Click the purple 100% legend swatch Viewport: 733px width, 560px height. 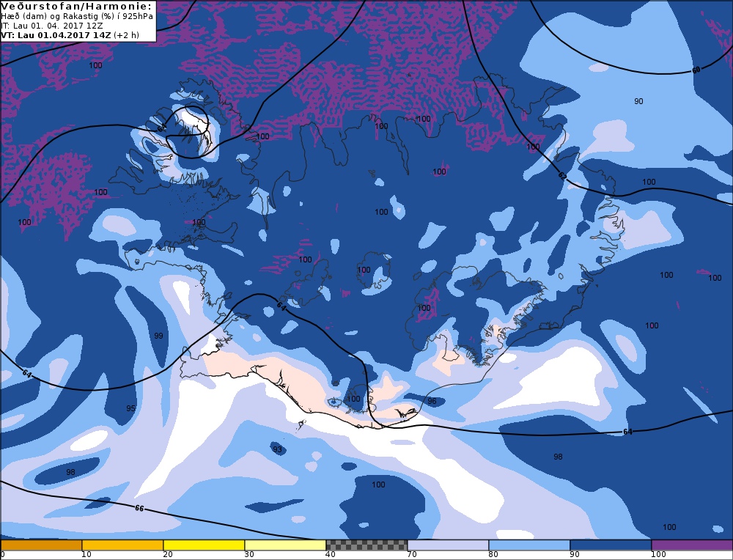pyautogui.click(x=692, y=545)
